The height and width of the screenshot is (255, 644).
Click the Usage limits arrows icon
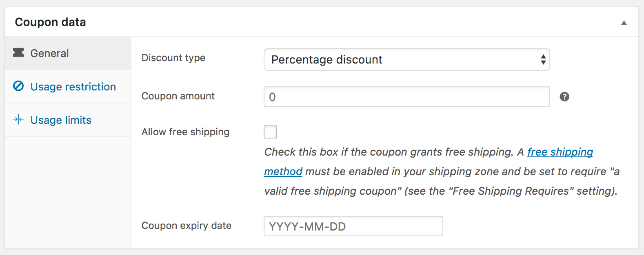[18, 120]
